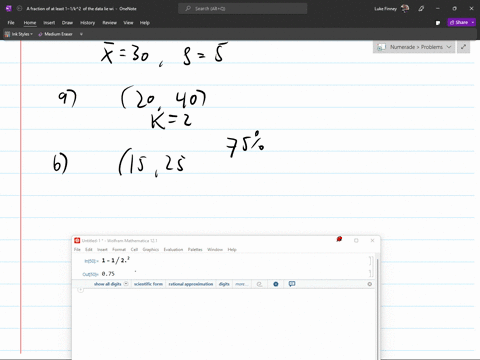This screenshot has width=480, height=360.
Task: Click the rational approximation suggestion
Action: point(191,284)
